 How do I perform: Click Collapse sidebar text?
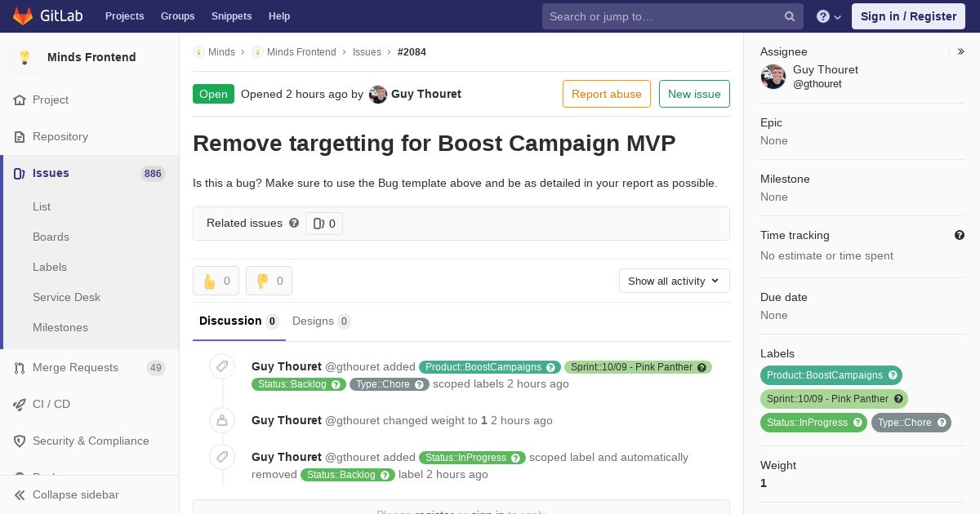[75, 494]
